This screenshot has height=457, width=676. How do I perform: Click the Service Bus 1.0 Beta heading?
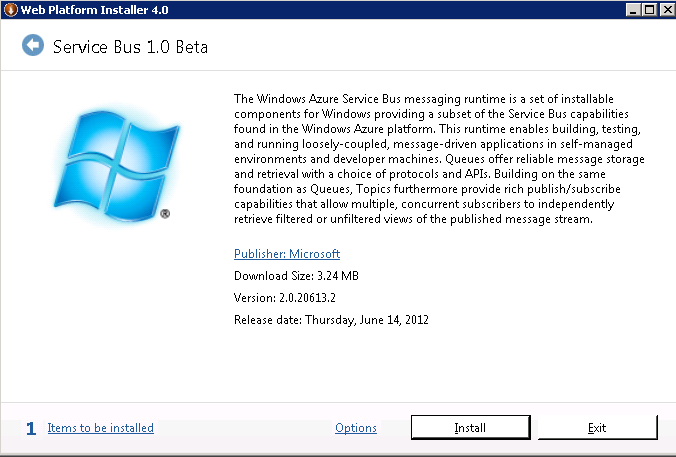point(130,47)
